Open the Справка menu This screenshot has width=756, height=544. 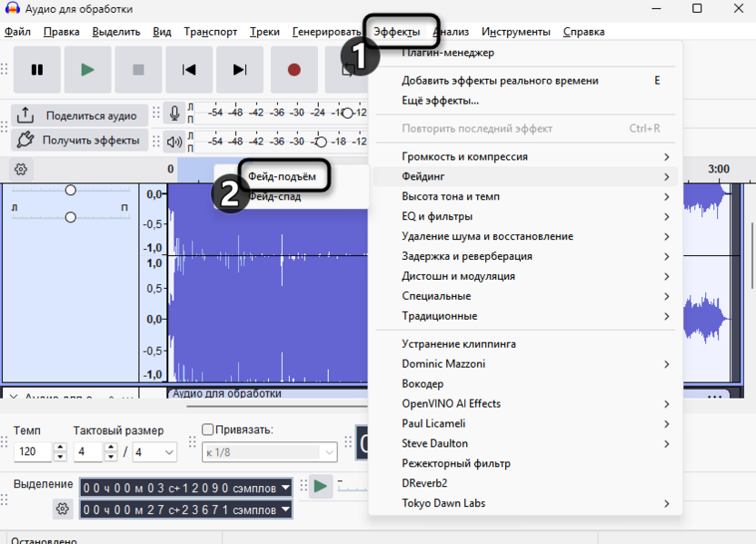(x=584, y=32)
